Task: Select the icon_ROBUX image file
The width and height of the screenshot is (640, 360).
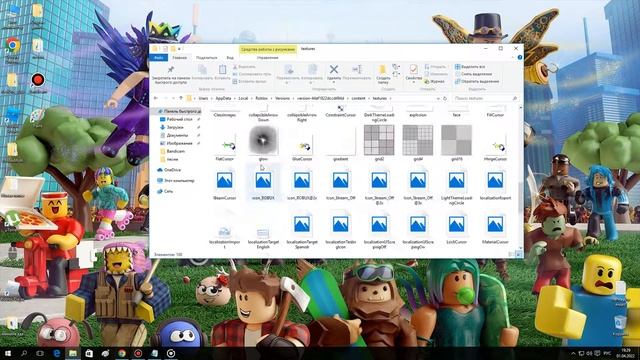Action: pyautogui.click(x=263, y=184)
